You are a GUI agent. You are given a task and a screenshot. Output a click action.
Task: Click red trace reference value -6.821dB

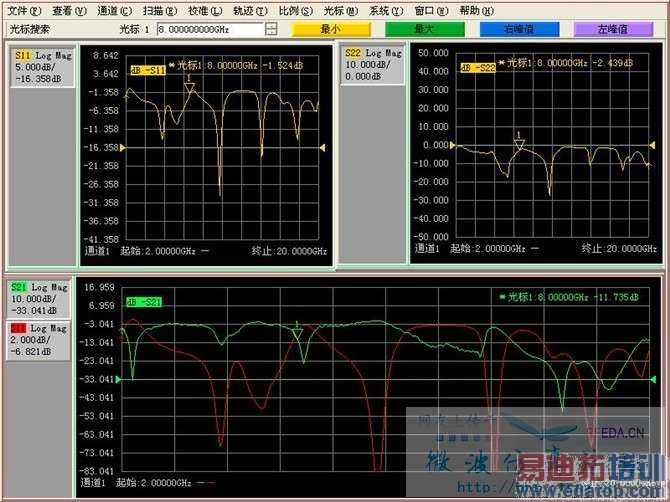(x=31, y=352)
